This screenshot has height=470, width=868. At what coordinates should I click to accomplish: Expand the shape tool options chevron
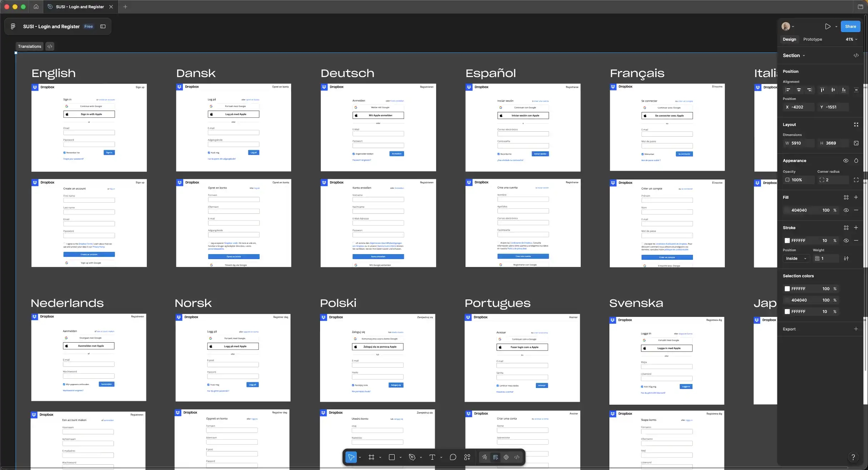(x=400, y=457)
